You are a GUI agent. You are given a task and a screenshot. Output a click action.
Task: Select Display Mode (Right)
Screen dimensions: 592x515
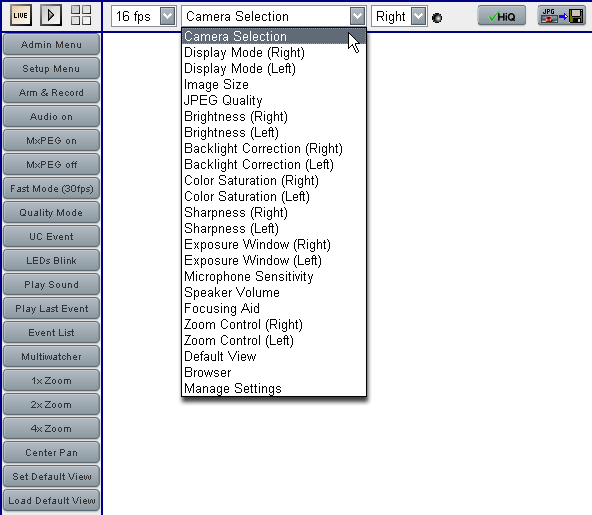tap(274, 52)
